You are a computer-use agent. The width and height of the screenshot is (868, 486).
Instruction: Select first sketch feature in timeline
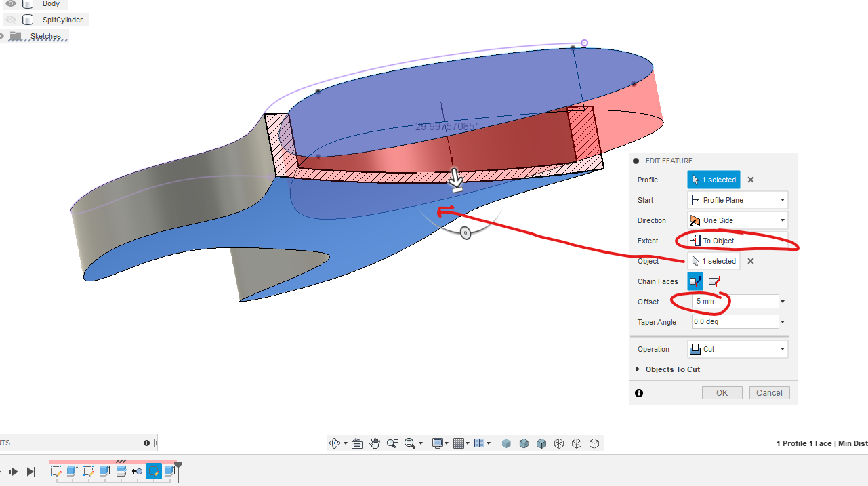pos(56,470)
